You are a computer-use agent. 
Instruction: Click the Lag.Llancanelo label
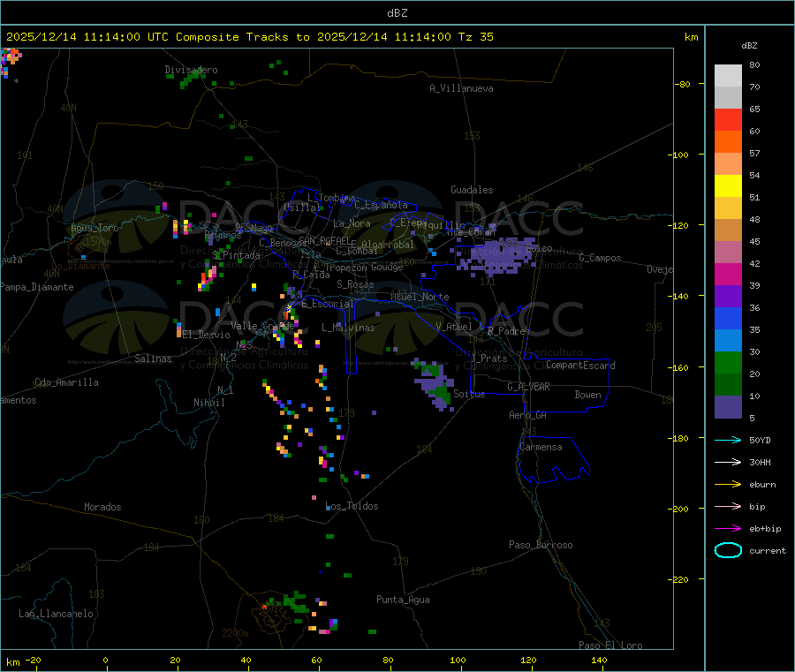pyautogui.click(x=56, y=614)
